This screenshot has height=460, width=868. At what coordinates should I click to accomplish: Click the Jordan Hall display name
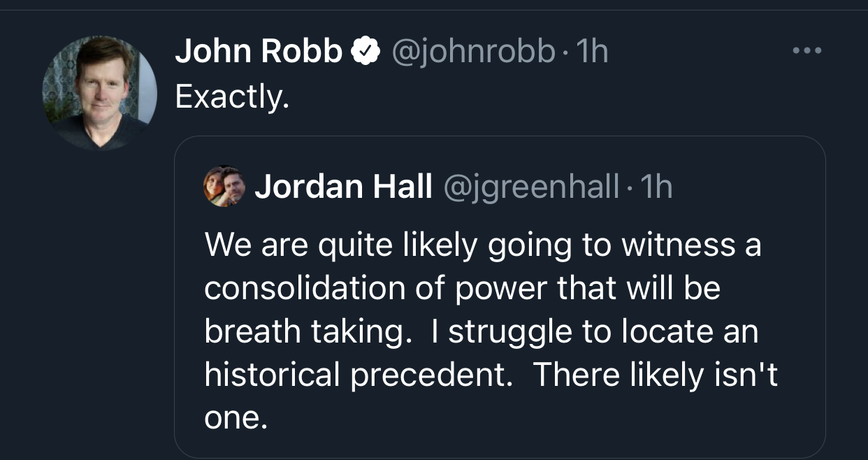343,187
